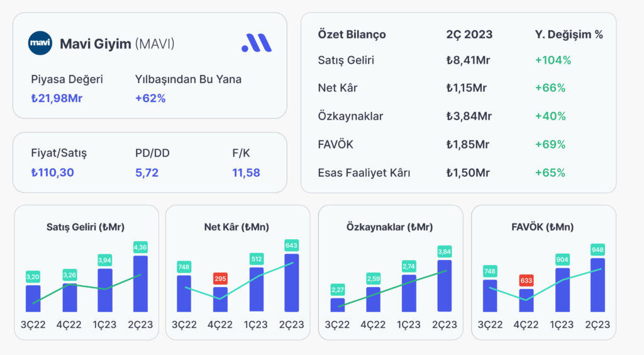Click the 748 label in Net Kâr chart
This screenshot has width=644, height=355.
coord(184,267)
